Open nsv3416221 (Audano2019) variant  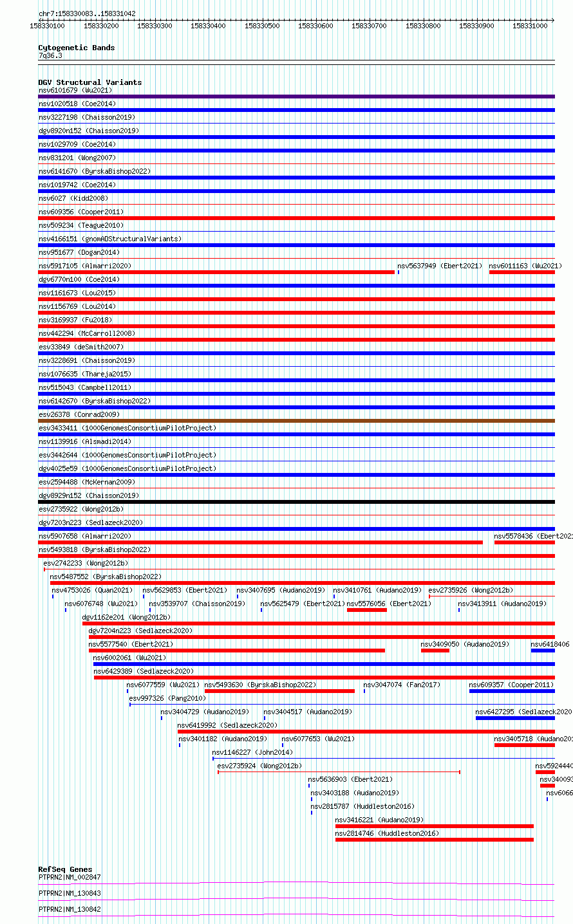click(379, 820)
